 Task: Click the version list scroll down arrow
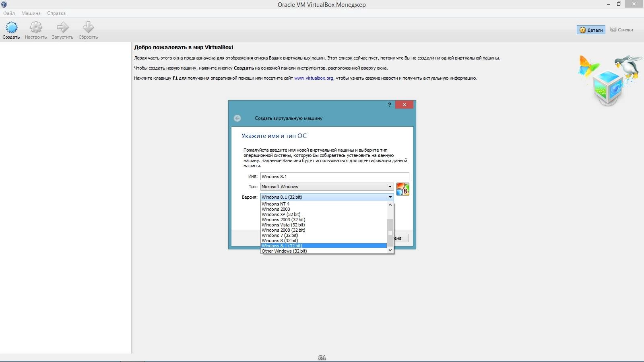pyautogui.click(x=390, y=250)
